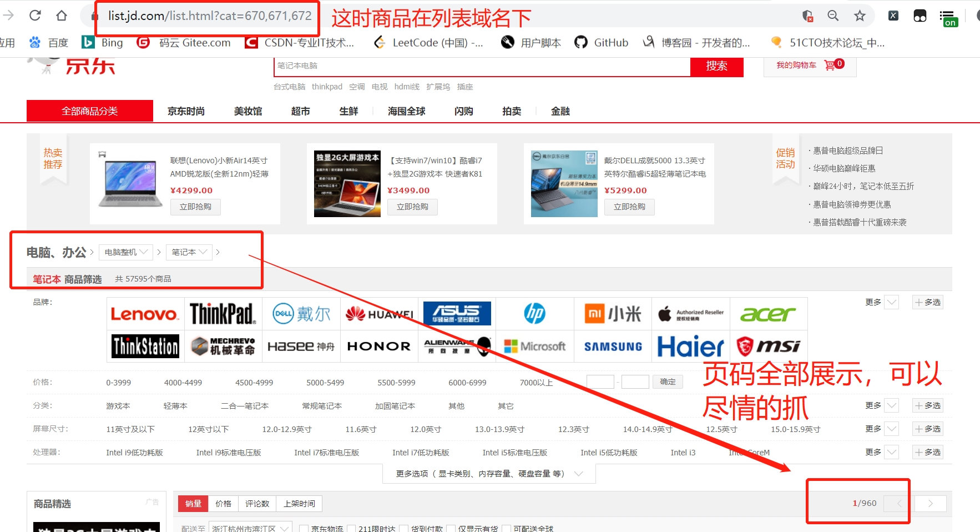Check the 211限时达 checkbox
Viewport: 980px width, 532px height.
pos(351,529)
